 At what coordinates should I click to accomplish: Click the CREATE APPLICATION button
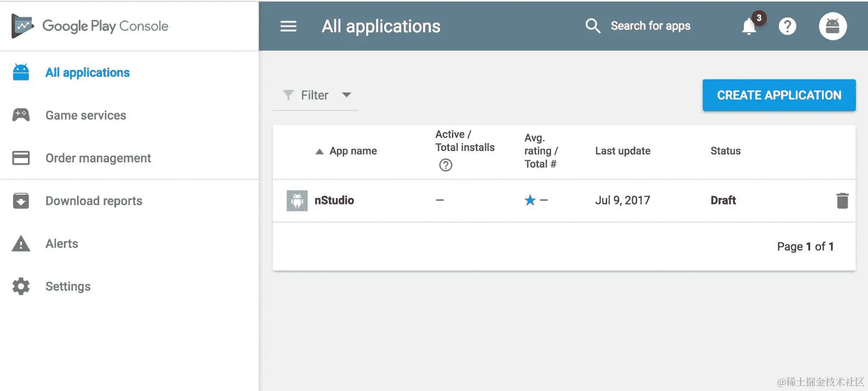[779, 95]
